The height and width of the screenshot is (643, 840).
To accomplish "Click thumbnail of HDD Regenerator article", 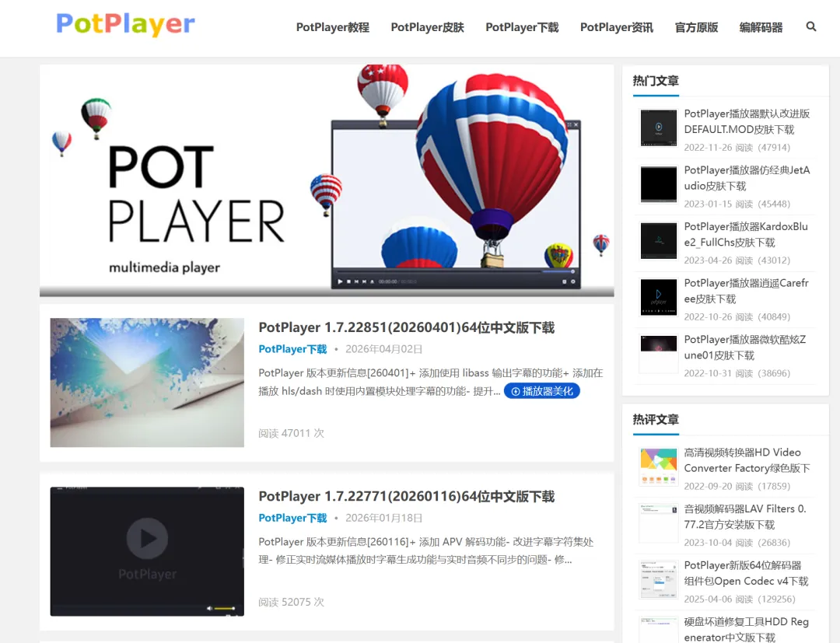I will click(x=659, y=630).
